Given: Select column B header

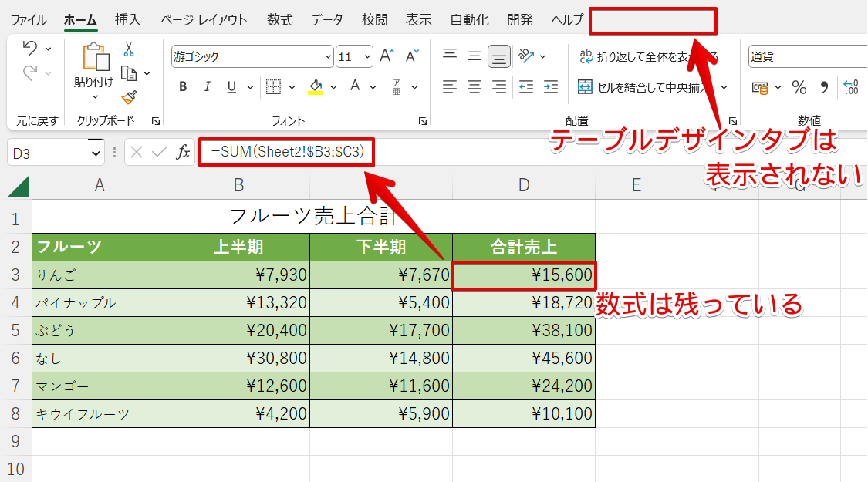Looking at the screenshot, I should [x=238, y=185].
